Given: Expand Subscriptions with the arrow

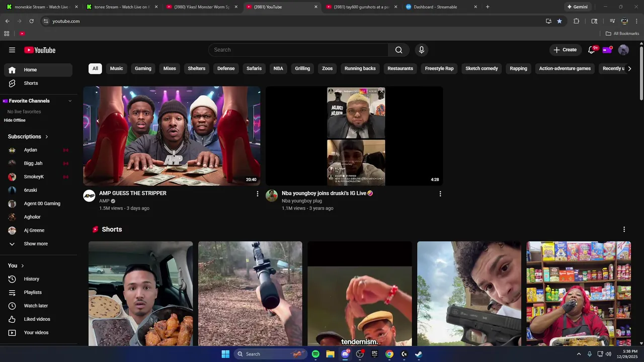Looking at the screenshot, I should pos(47,137).
